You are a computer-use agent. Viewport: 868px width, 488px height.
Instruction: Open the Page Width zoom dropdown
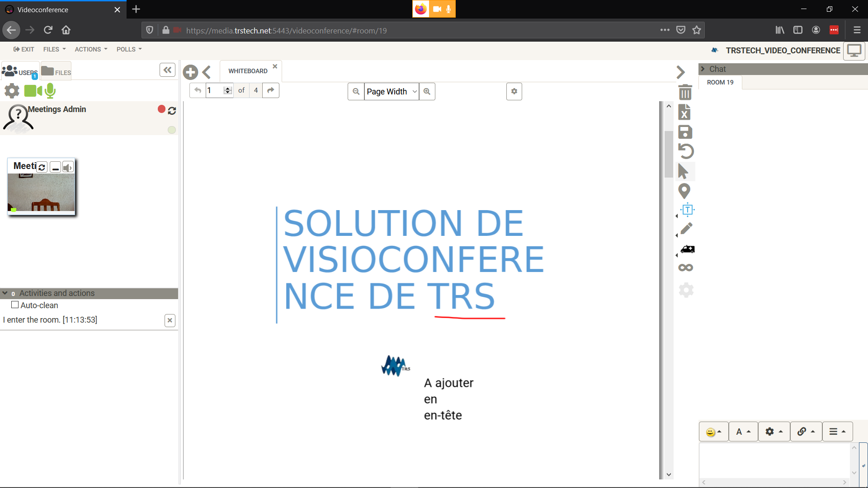coord(392,92)
